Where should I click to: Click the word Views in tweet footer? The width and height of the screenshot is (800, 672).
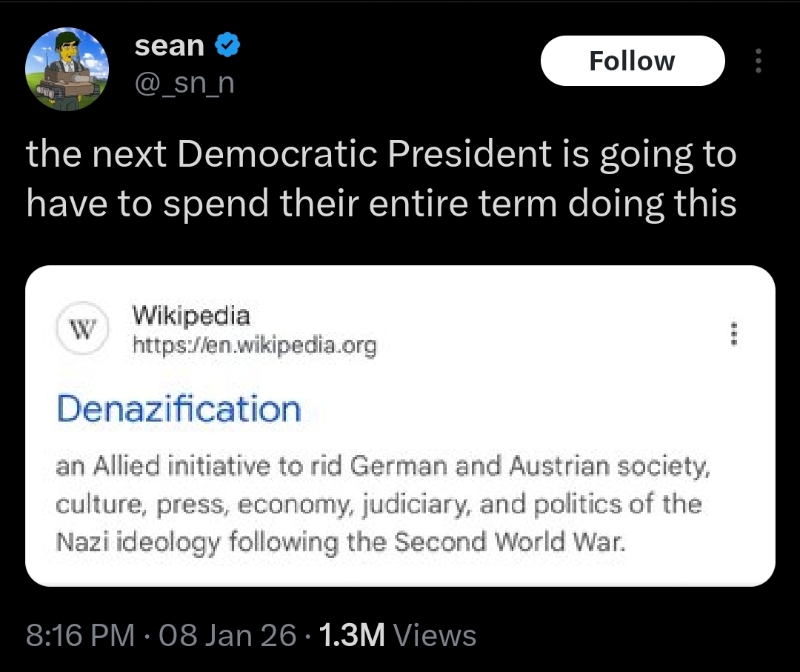point(435,636)
